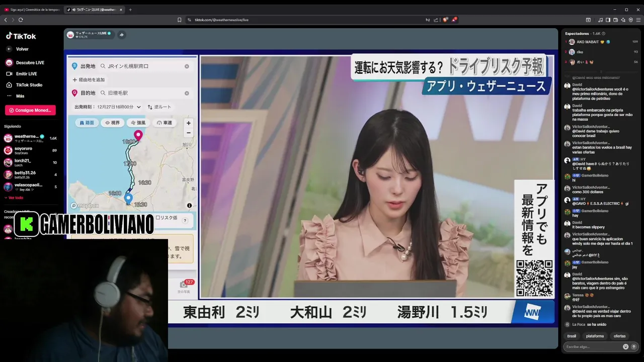
Task: Open Brave Shields lion icon
Action: point(445,20)
